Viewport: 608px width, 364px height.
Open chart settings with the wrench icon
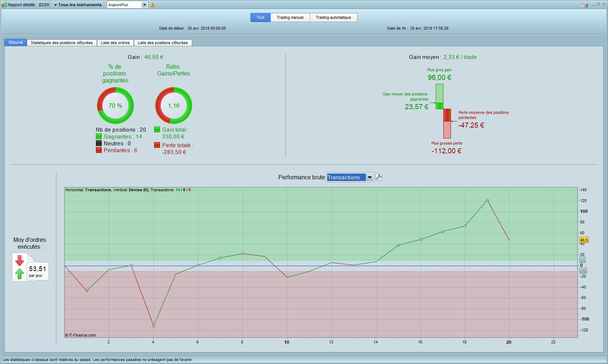pyautogui.click(x=379, y=177)
